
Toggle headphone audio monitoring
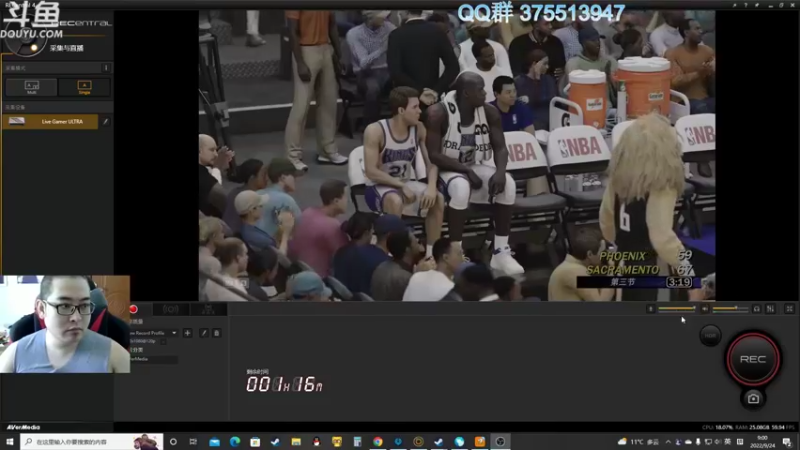point(757,309)
